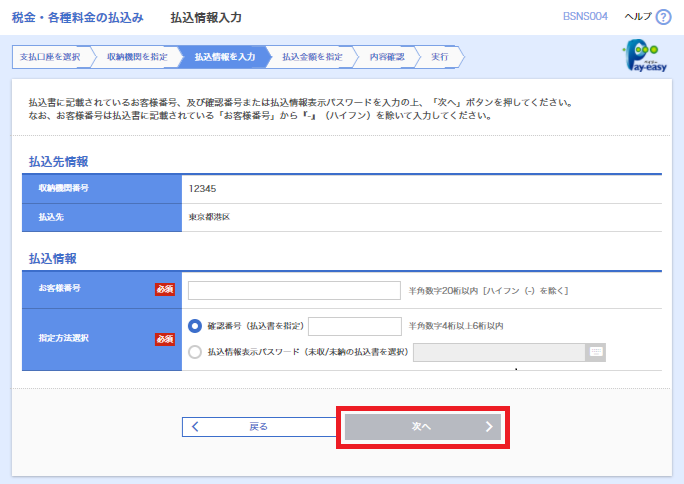Select the 実行 step
The image size is (684, 484).
(x=440, y=57)
